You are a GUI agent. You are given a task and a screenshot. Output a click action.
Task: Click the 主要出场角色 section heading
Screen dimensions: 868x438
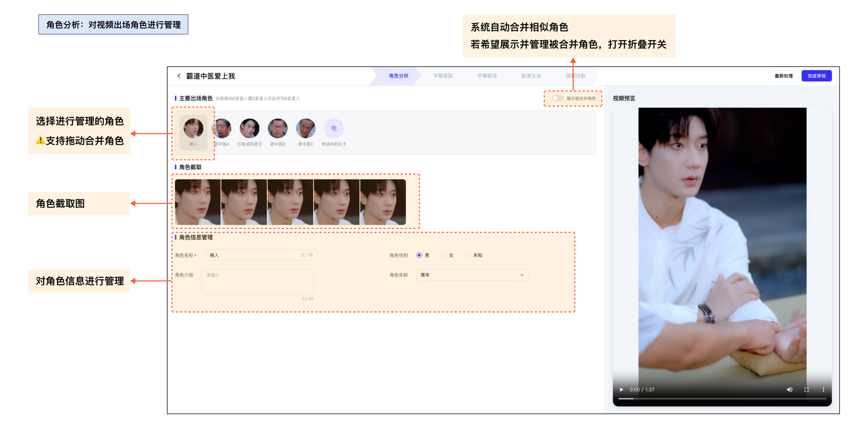196,98
